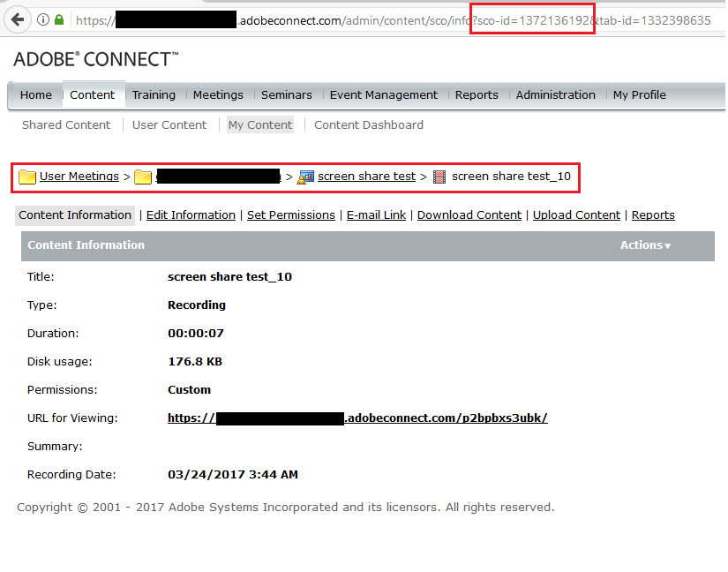The height and width of the screenshot is (572, 728).
Task: Click the page info icon in the address bar
Action: click(42, 19)
